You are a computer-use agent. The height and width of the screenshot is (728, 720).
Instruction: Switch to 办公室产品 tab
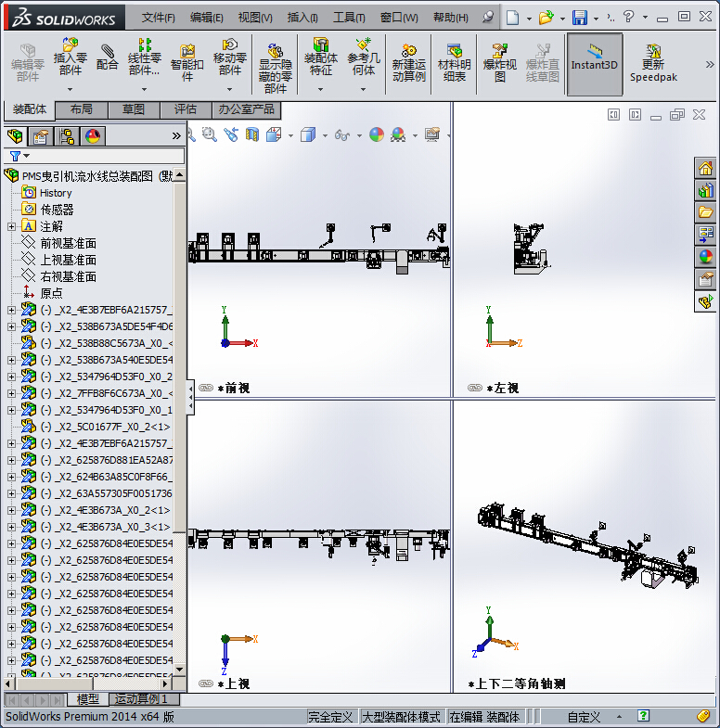[246, 109]
